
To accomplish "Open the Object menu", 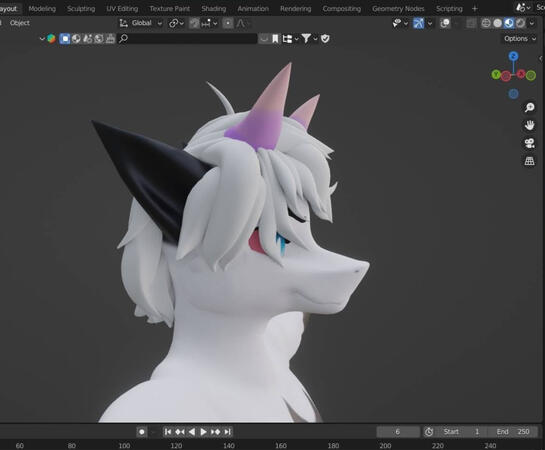I will click(20, 23).
